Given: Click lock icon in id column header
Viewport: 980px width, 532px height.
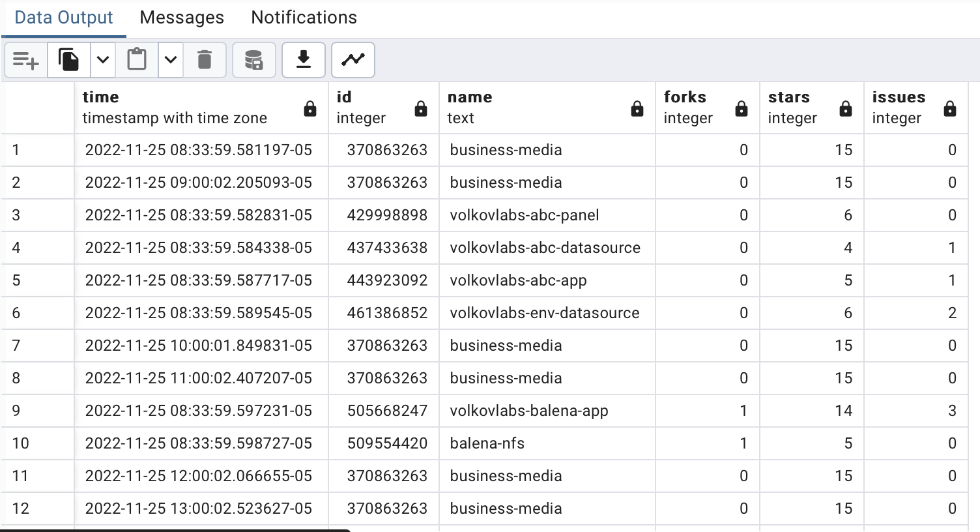Looking at the screenshot, I should [421, 109].
